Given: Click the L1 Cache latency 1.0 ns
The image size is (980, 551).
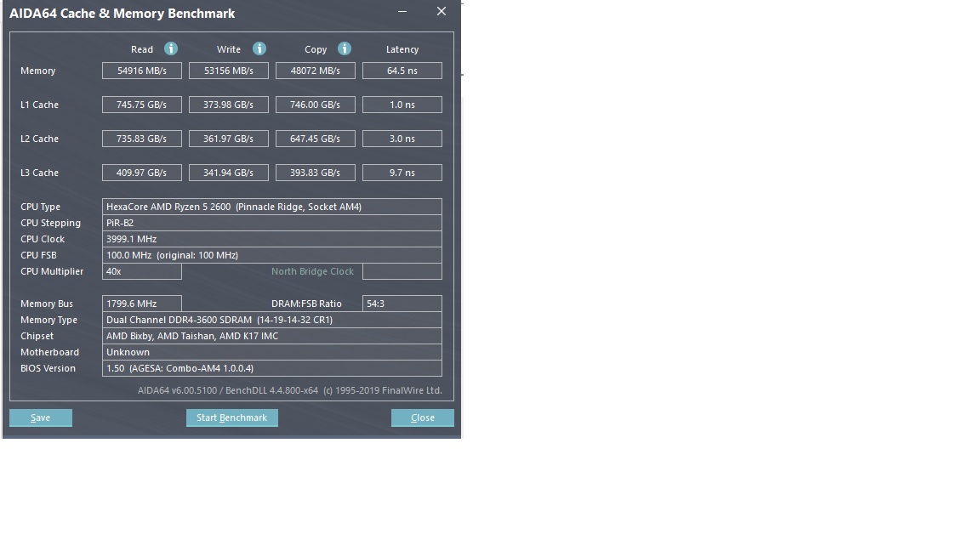Looking at the screenshot, I should coord(402,105).
